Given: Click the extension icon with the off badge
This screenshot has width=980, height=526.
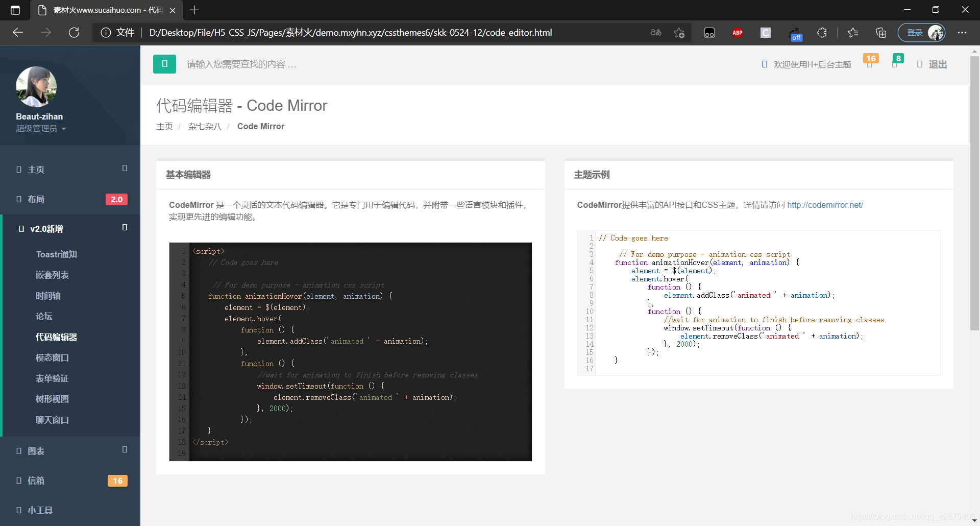Looking at the screenshot, I should [794, 34].
